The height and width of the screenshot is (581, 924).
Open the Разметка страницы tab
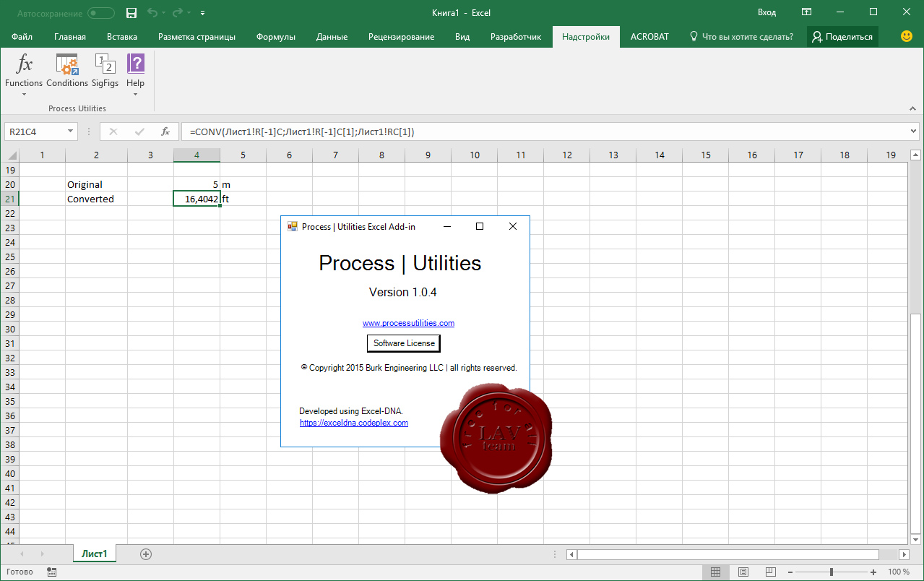(x=197, y=37)
